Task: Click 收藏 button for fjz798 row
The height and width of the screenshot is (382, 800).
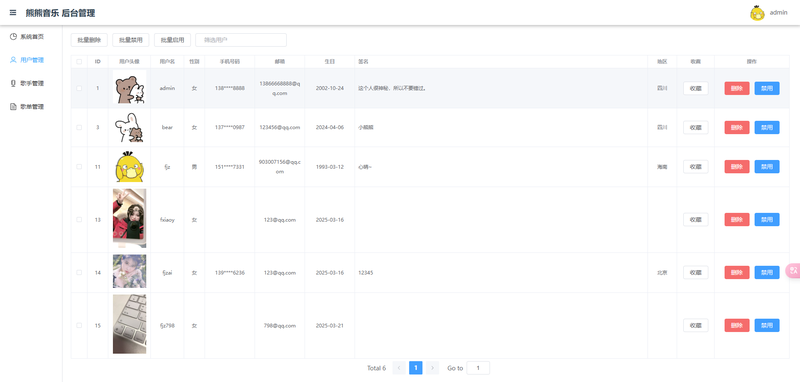Action: 695,325
